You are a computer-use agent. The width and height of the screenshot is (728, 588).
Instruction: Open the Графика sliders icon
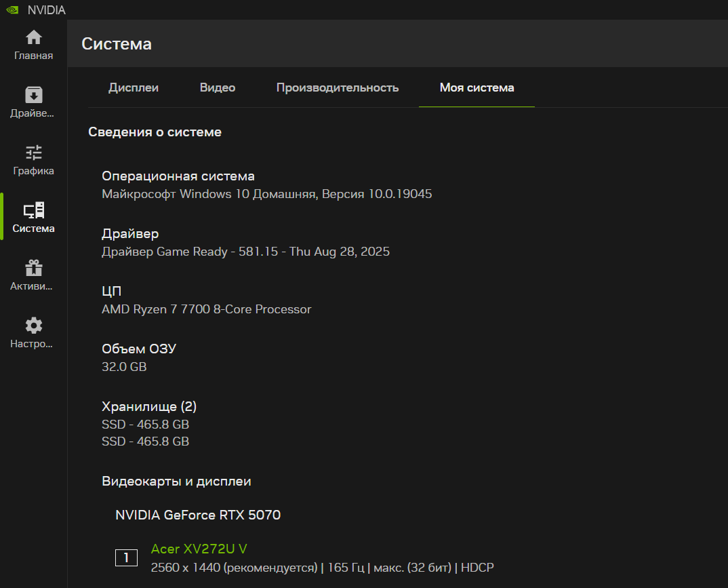point(33,153)
